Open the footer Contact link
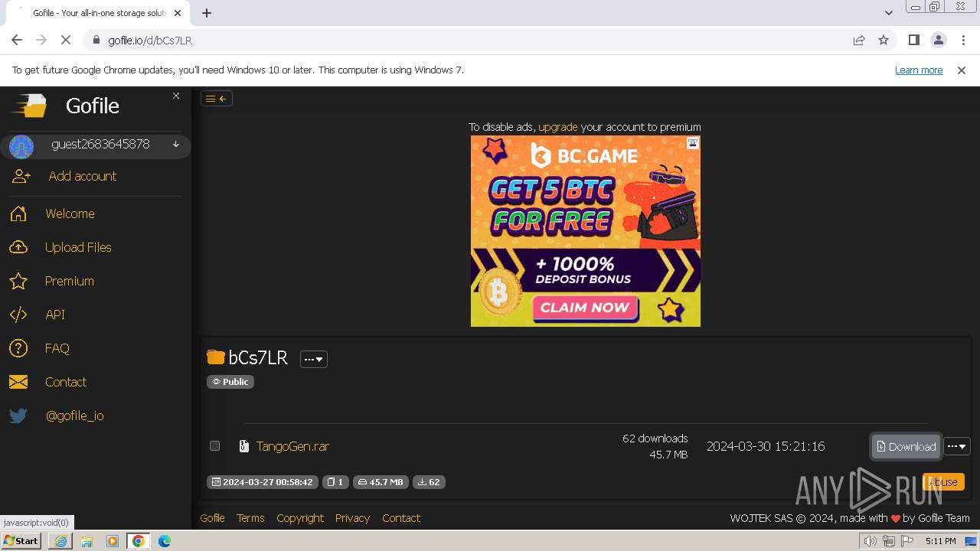 click(x=401, y=518)
